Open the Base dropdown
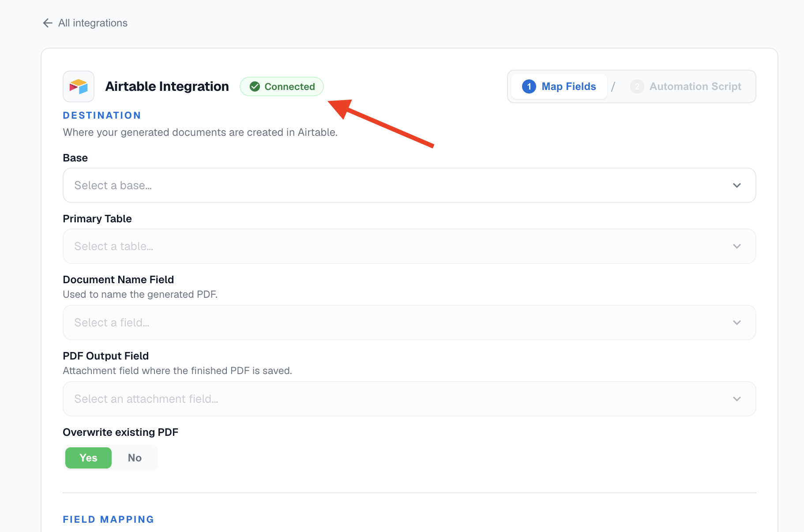804x532 pixels. [410, 185]
